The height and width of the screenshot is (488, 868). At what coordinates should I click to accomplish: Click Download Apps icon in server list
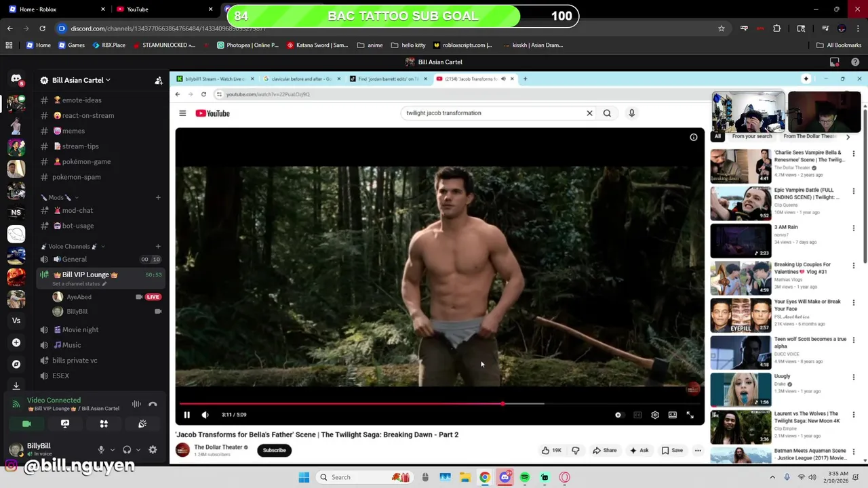[16, 386]
